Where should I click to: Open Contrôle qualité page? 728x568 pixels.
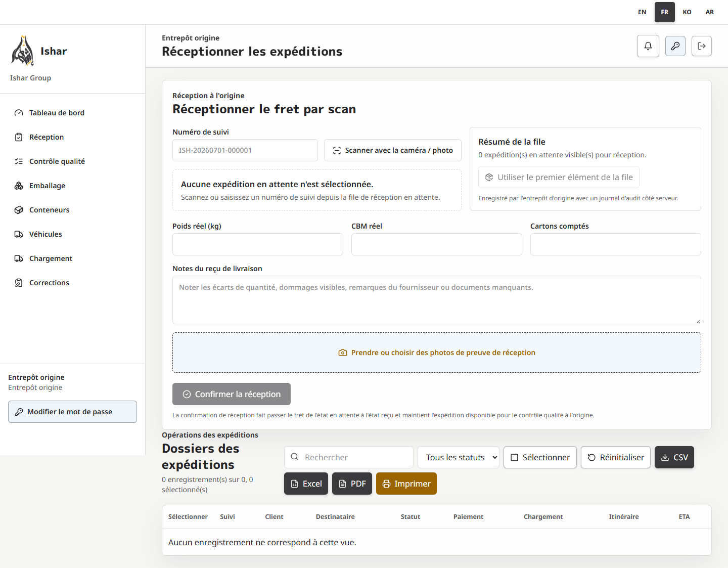72,161
